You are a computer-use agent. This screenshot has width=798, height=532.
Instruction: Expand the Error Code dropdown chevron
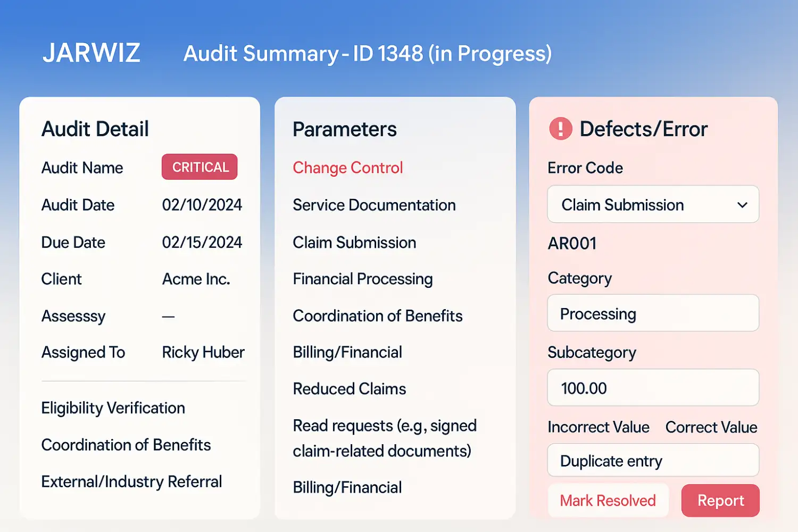click(742, 205)
